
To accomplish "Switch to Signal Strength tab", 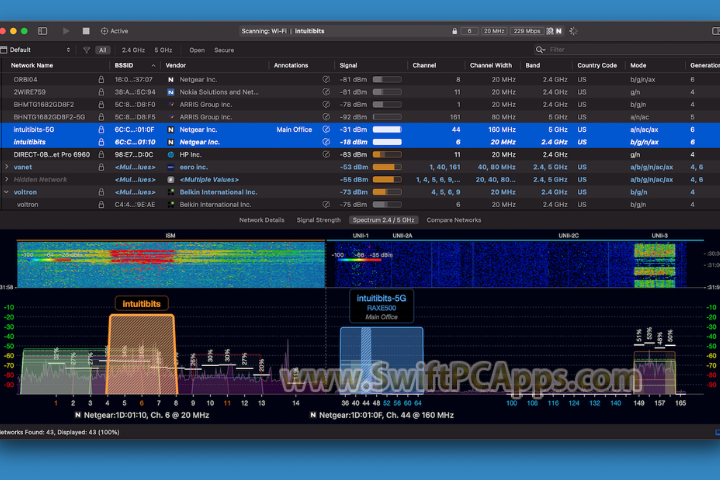I will 319,220.
